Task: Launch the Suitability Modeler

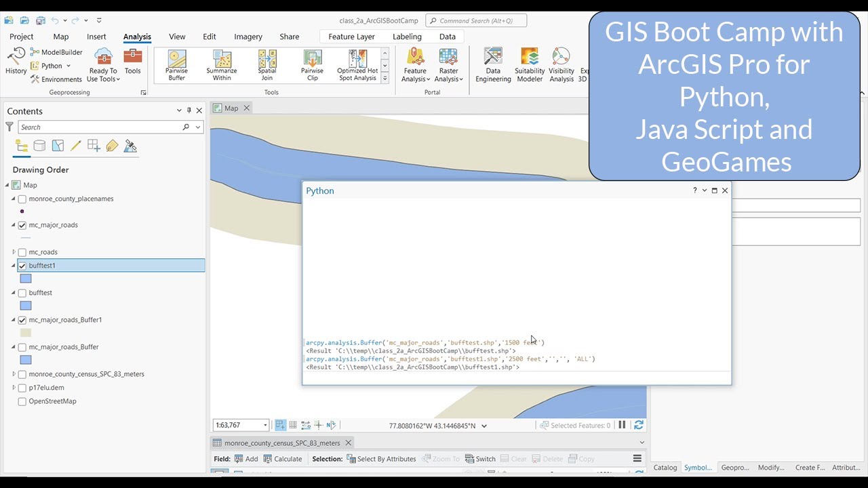Action: (530, 65)
